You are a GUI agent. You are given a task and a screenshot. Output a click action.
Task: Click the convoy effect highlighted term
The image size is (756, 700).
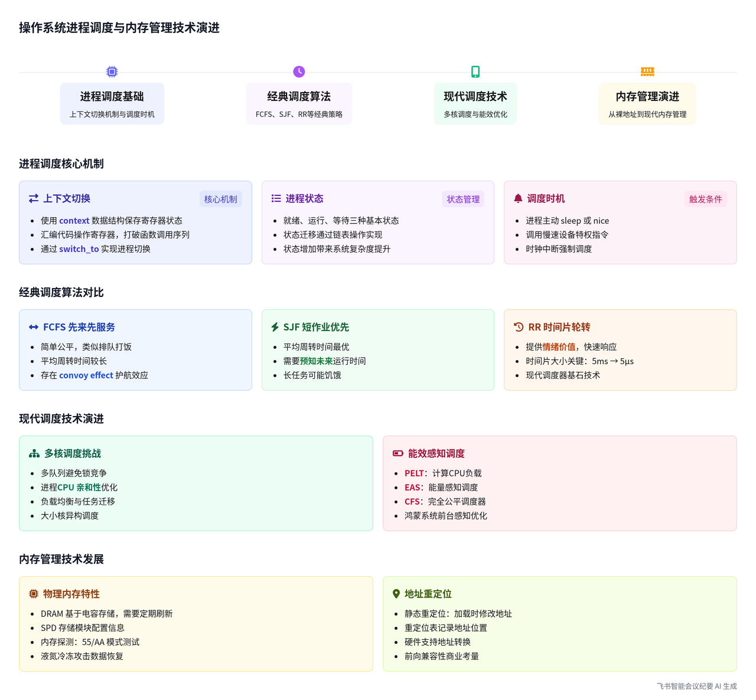(x=86, y=375)
